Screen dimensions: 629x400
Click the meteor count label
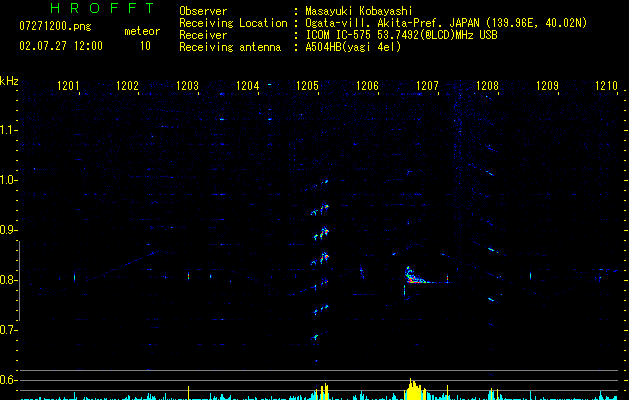pyautogui.click(x=142, y=31)
